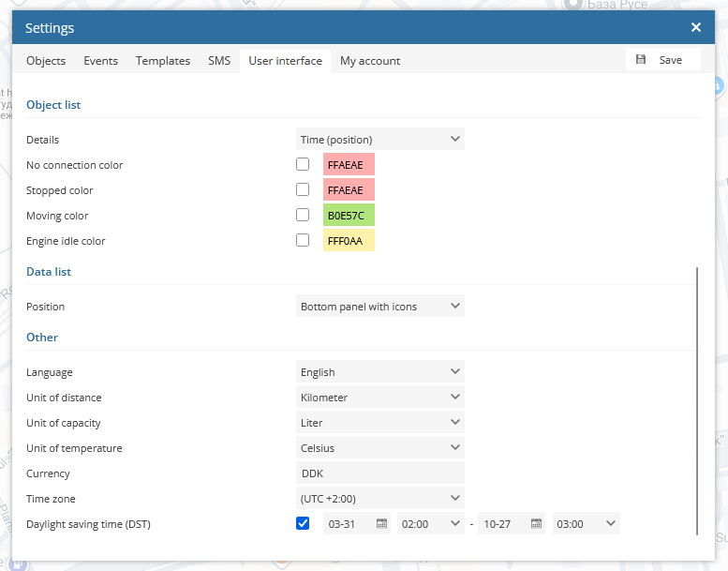Tick the Moving color checkbox
728x571 pixels.
point(303,215)
